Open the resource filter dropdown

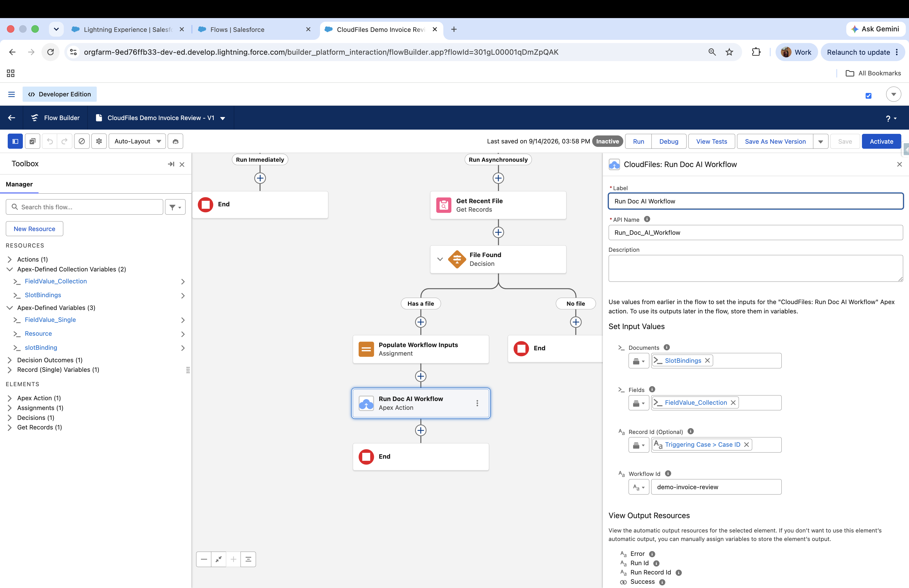[x=175, y=207]
